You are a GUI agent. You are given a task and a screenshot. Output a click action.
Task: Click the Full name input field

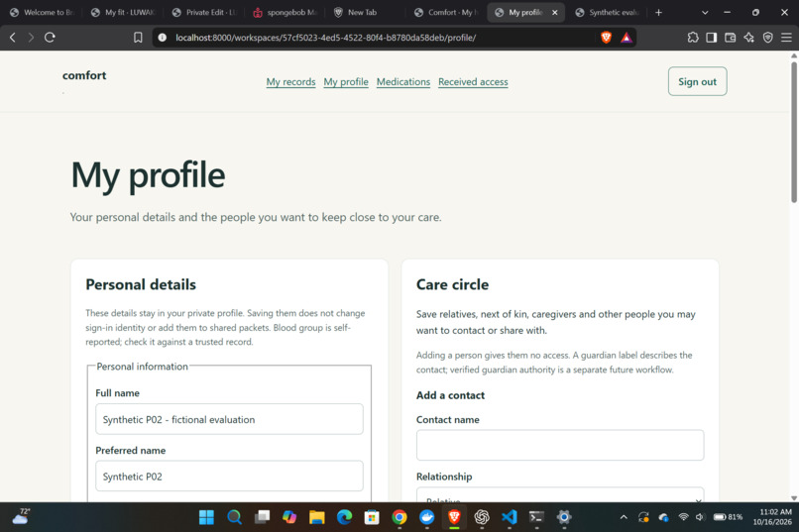click(x=229, y=419)
